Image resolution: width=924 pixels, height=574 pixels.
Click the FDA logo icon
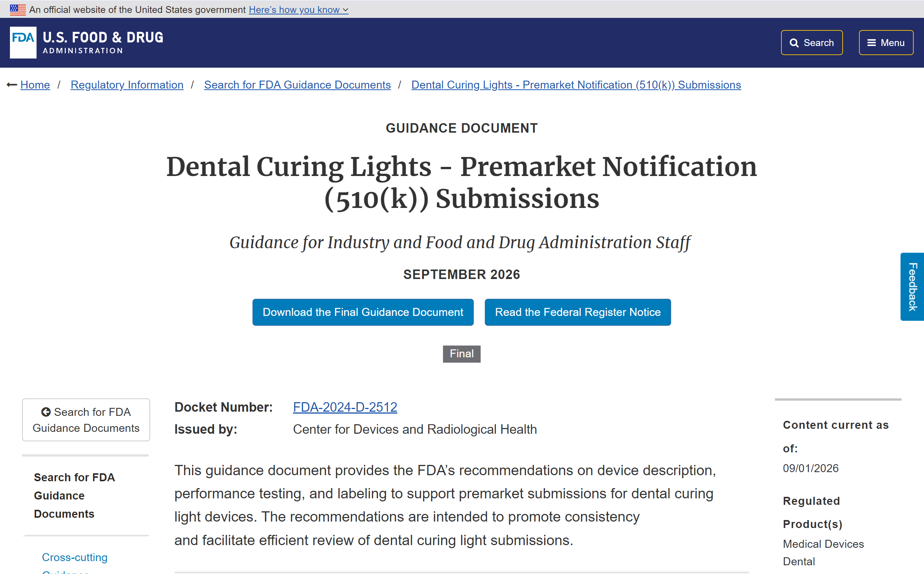pyautogui.click(x=23, y=43)
